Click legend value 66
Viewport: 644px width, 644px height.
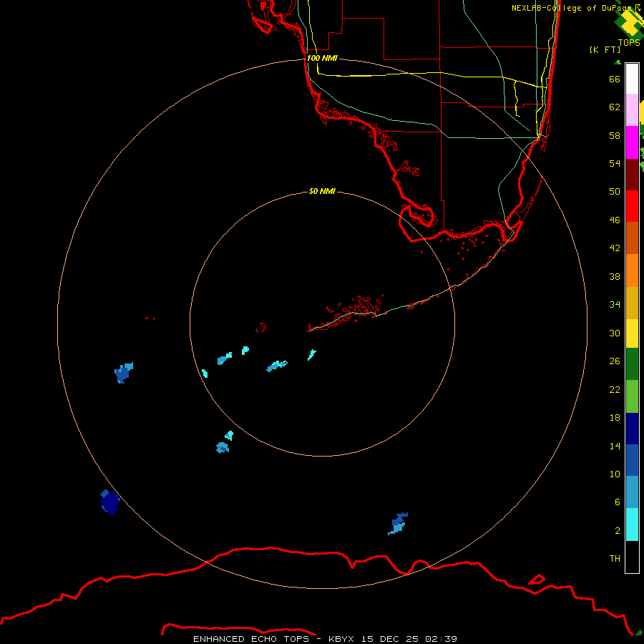(x=615, y=79)
